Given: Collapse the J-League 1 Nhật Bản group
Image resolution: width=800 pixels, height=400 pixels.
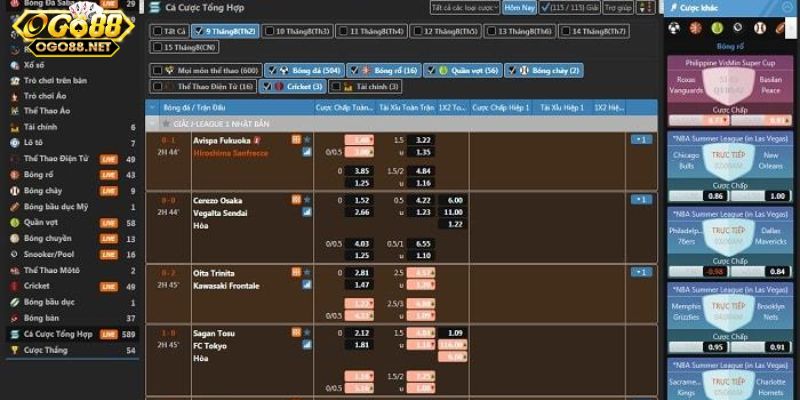Looking at the screenshot, I should [153, 123].
